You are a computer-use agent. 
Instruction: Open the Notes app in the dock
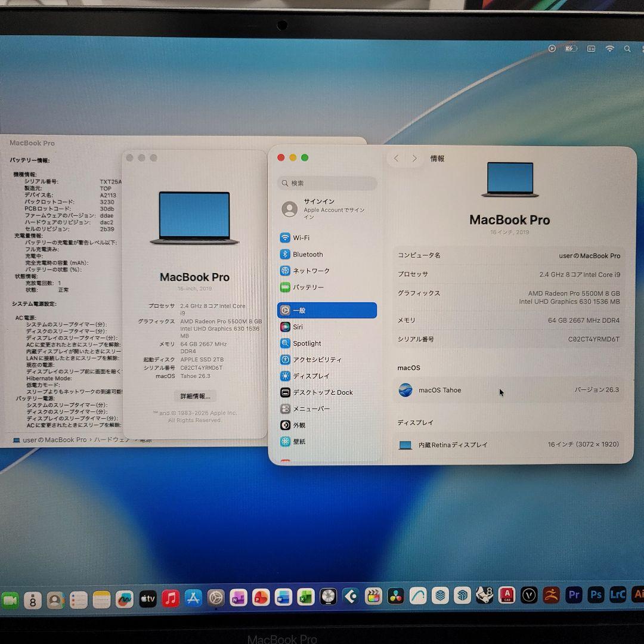101,600
